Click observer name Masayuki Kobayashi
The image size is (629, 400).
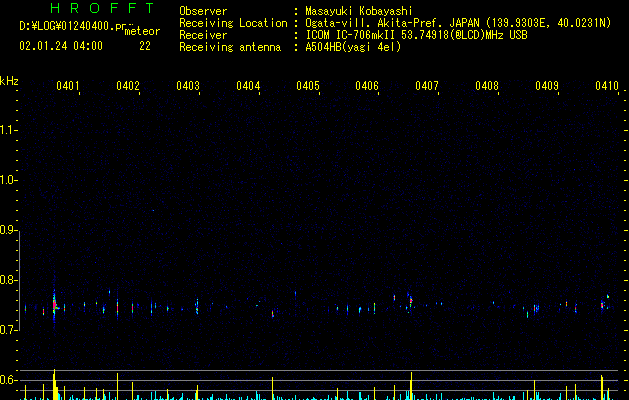359,11
